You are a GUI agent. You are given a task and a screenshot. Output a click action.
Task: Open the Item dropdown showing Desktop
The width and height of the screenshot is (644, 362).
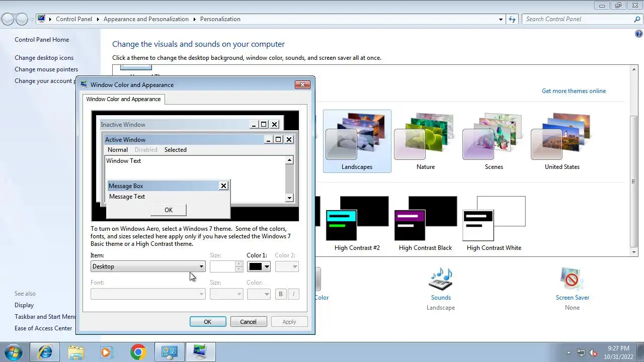point(148,266)
